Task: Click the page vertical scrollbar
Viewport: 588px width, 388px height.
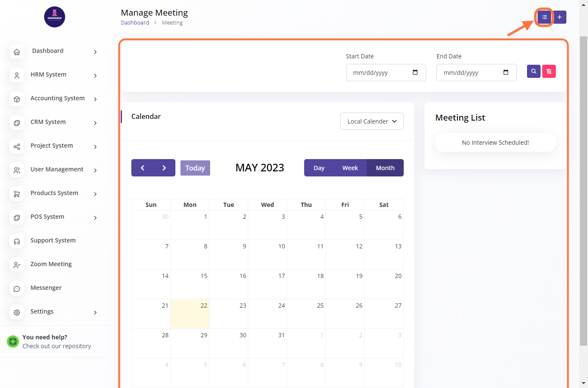Action: [x=583, y=190]
